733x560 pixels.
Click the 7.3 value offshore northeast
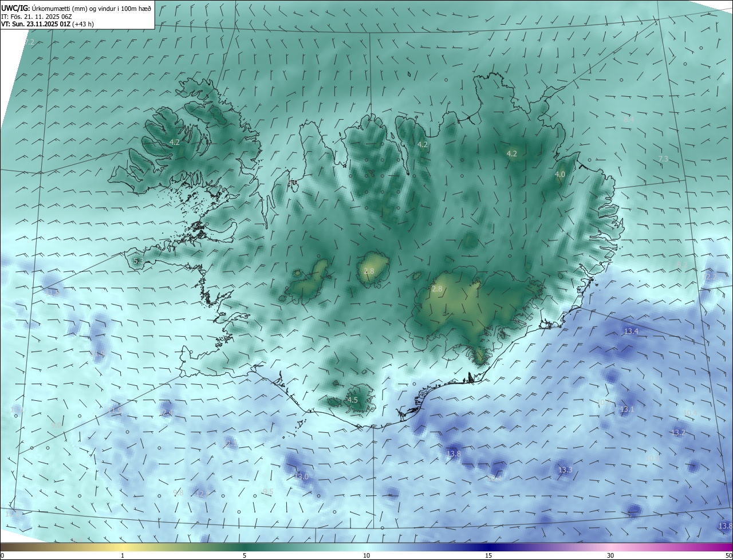point(663,159)
